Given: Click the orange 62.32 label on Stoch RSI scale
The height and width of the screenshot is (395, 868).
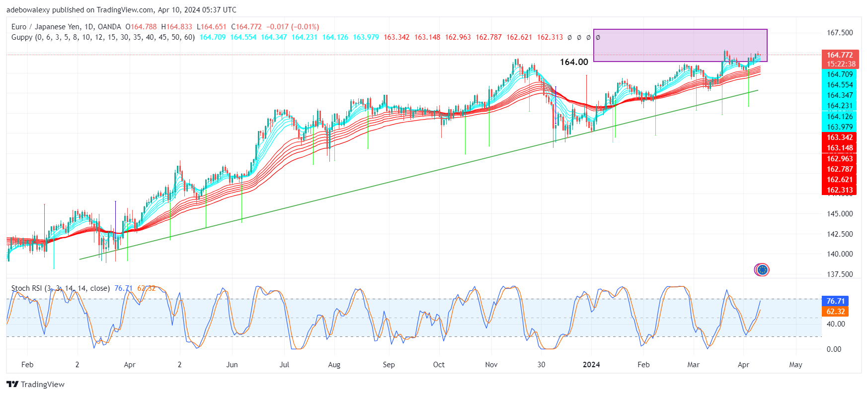Looking at the screenshot, I should pos(835,312).
